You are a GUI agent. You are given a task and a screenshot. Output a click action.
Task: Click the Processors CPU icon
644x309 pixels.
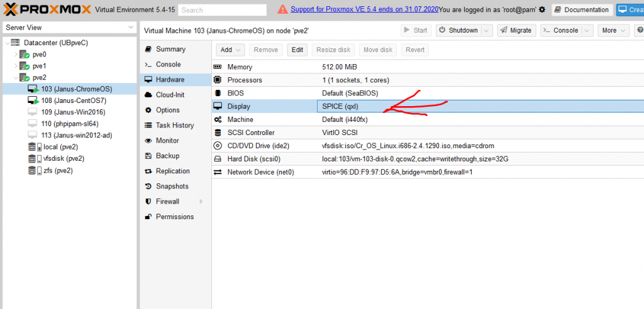pyautogui.click(x=218, y=80)
